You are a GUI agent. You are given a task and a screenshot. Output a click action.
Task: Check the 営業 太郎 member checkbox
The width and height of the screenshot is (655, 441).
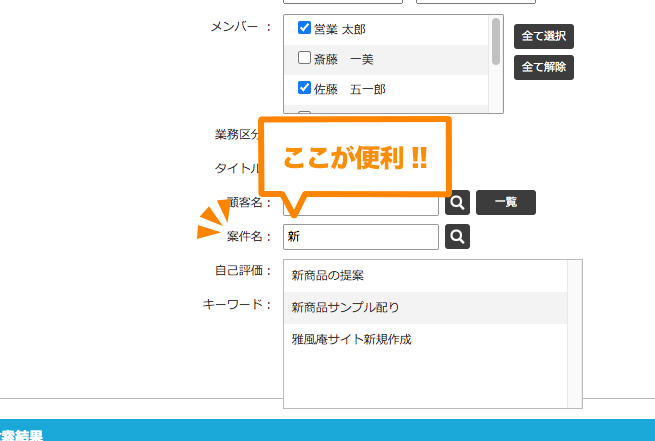tap(304, 28)
